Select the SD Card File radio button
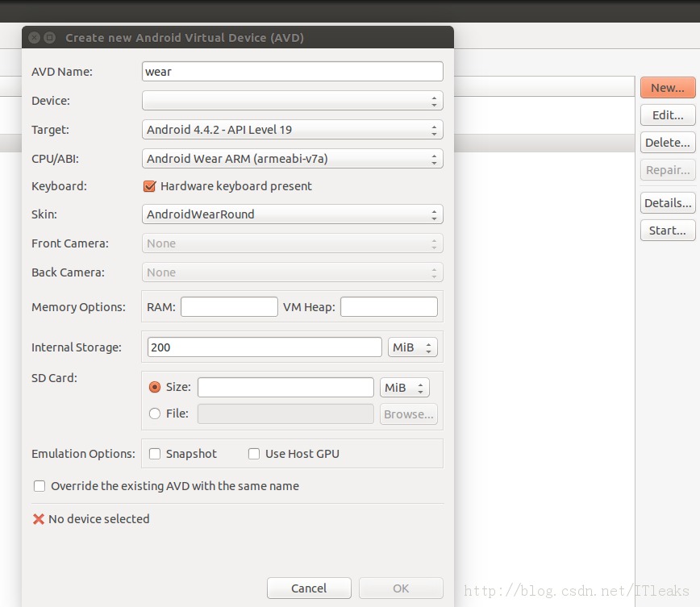 coord(155,414)
